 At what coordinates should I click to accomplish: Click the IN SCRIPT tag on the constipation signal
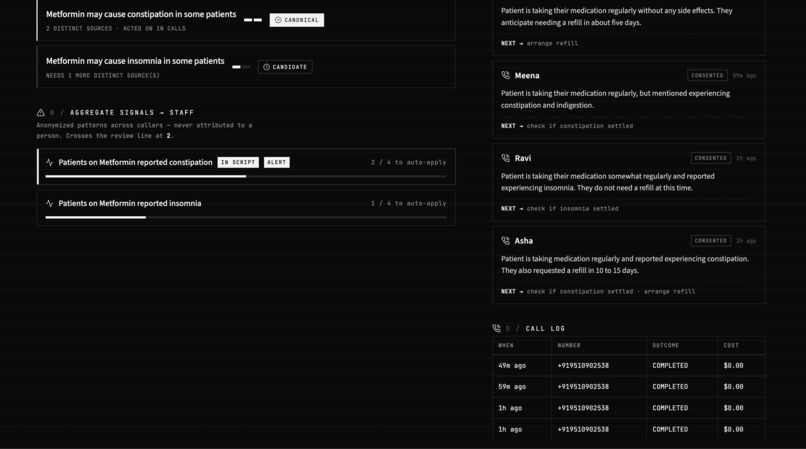coord(238,162)
